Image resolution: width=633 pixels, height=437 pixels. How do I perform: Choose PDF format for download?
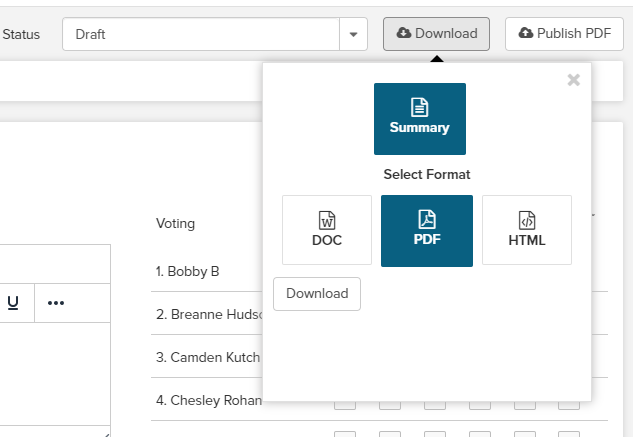tap(427, 230)
